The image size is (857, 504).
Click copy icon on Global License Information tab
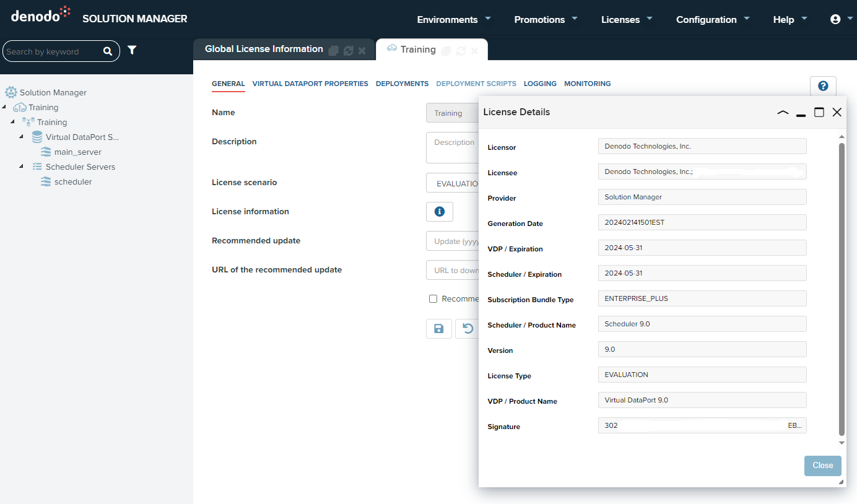click(x=333, y=51)
